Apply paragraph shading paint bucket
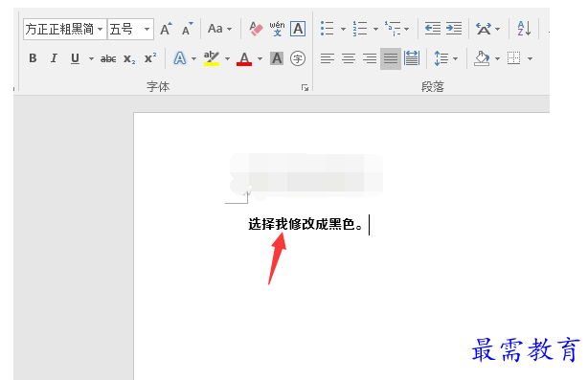588x380 pixels. click(482, 58)
